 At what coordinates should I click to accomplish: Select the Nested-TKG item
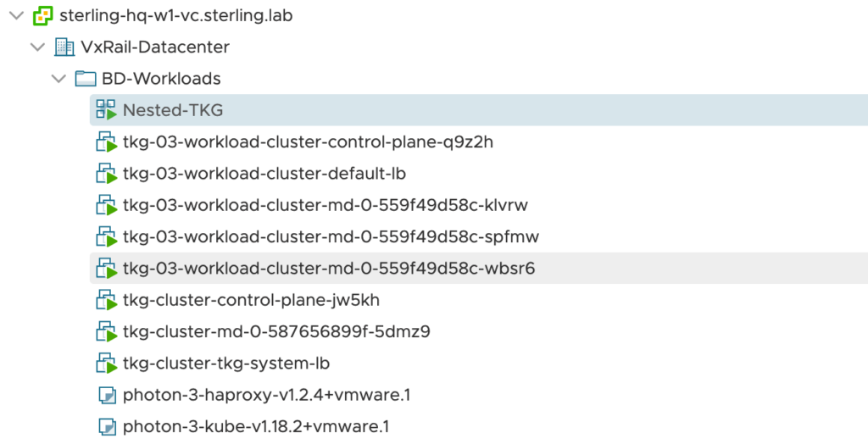point(173,110)
